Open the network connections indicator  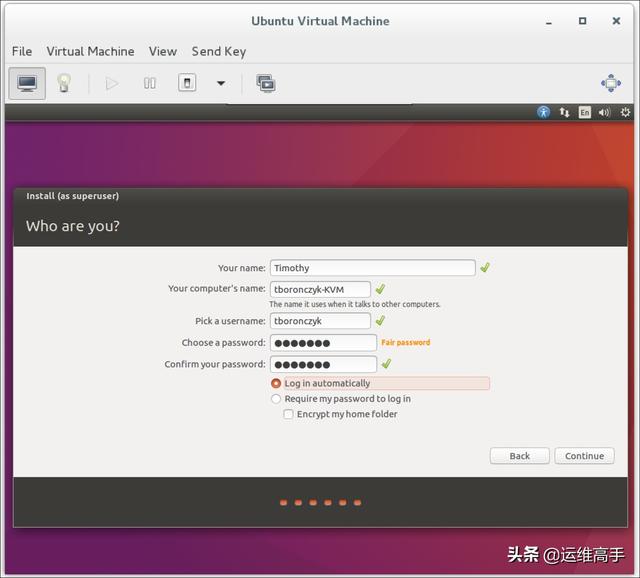pos(564,112)
